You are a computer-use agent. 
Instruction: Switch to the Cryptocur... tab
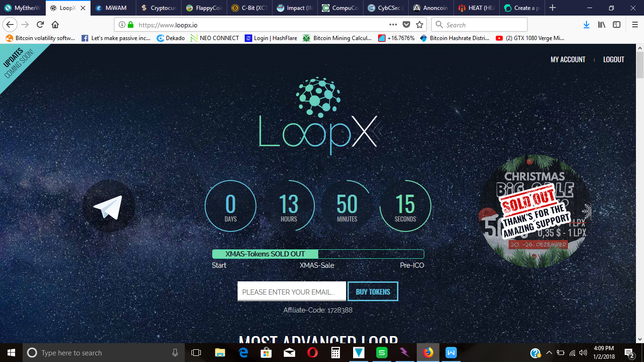(x=159, y=8)
